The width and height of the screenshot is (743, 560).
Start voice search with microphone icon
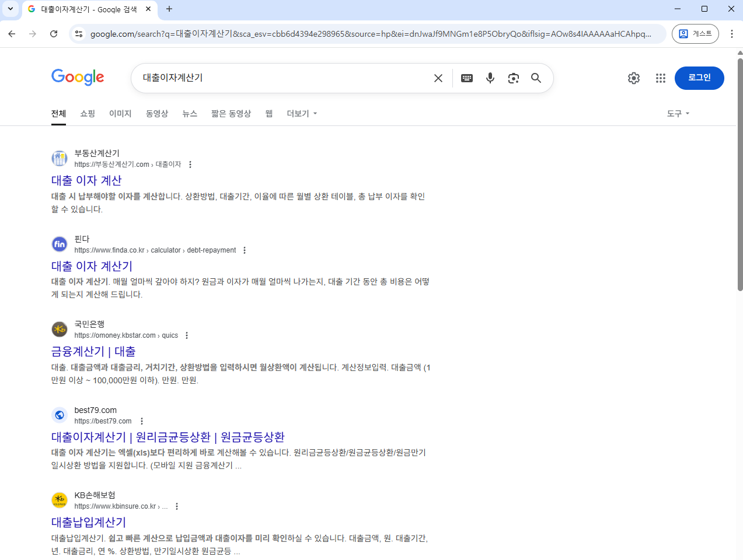[490, 78]
